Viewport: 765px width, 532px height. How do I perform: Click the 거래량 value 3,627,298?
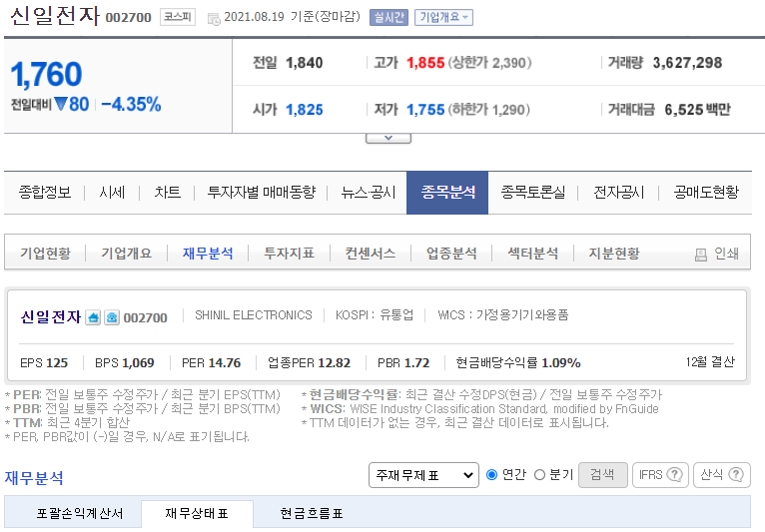coord(687,63)
